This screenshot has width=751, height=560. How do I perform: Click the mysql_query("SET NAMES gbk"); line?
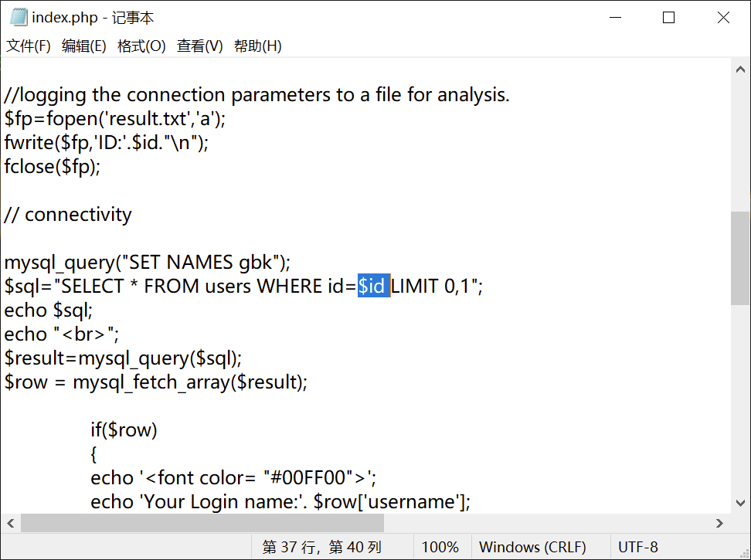[148, 263]
